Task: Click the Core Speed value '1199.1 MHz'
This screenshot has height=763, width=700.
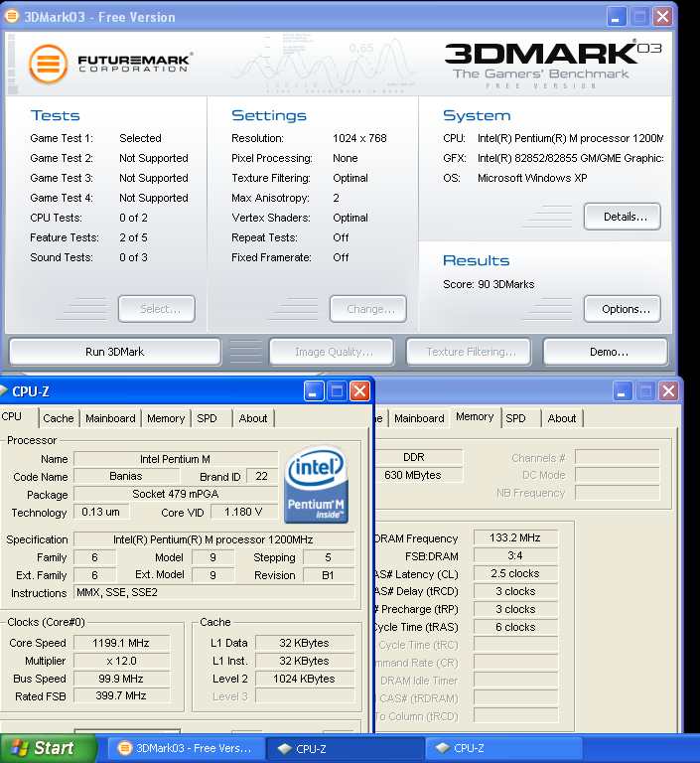Action: pyautogui.click(x=121, y=643)
